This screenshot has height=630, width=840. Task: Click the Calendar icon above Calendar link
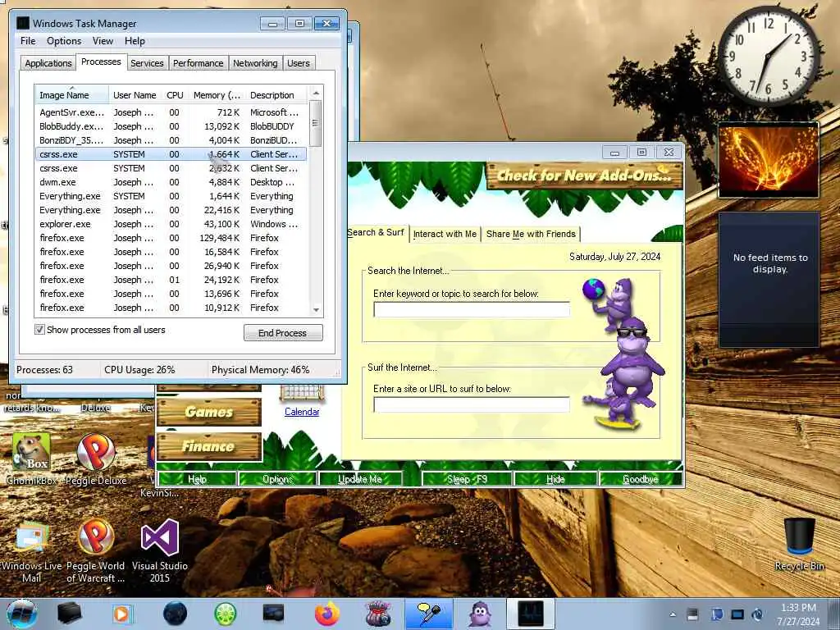click(302, 393)
